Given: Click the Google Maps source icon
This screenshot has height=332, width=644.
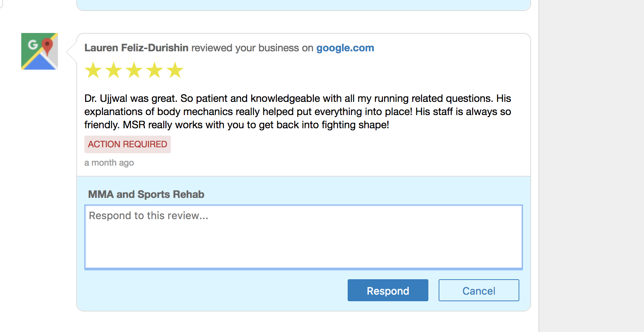Looking at the screenshot, I should [40, 51].
